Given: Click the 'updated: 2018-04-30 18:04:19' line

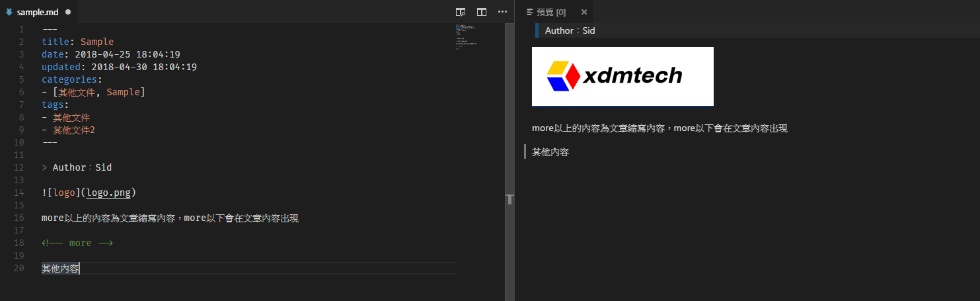Looking at the screenshot, I should click(x=119, y=67).
